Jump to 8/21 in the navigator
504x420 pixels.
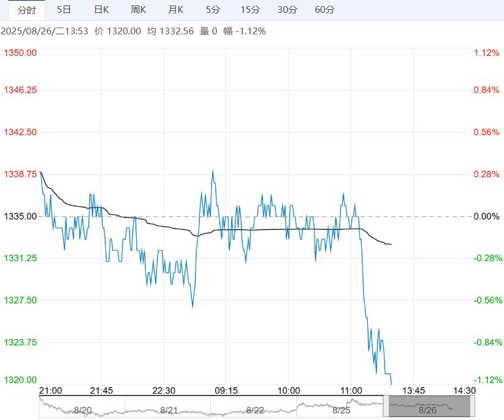pos(168,409)
